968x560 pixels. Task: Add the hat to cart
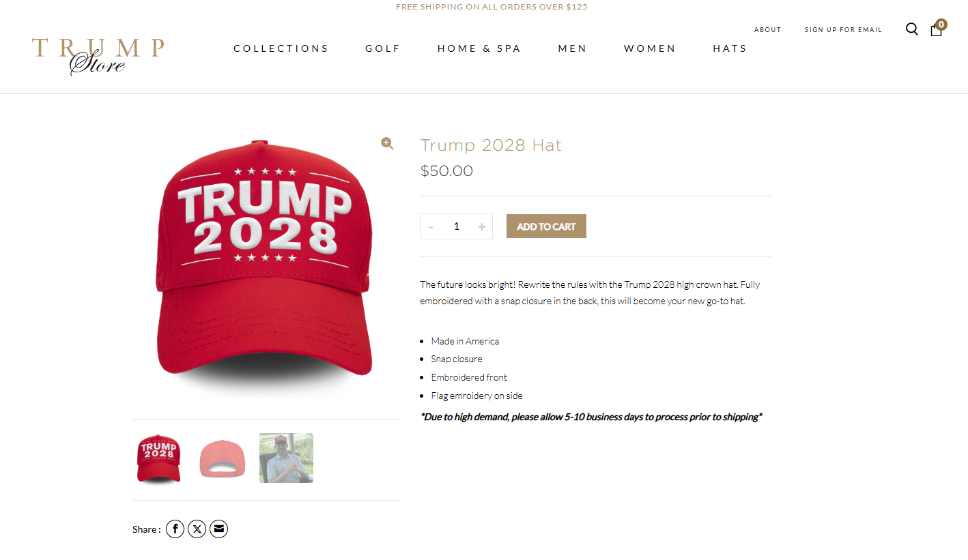(546, 226)
